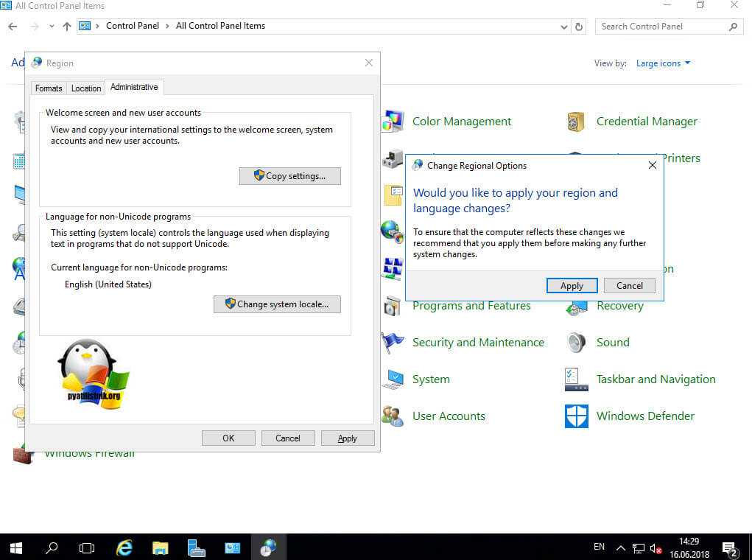Click the User Accounts icon

[x=392, y=416]
